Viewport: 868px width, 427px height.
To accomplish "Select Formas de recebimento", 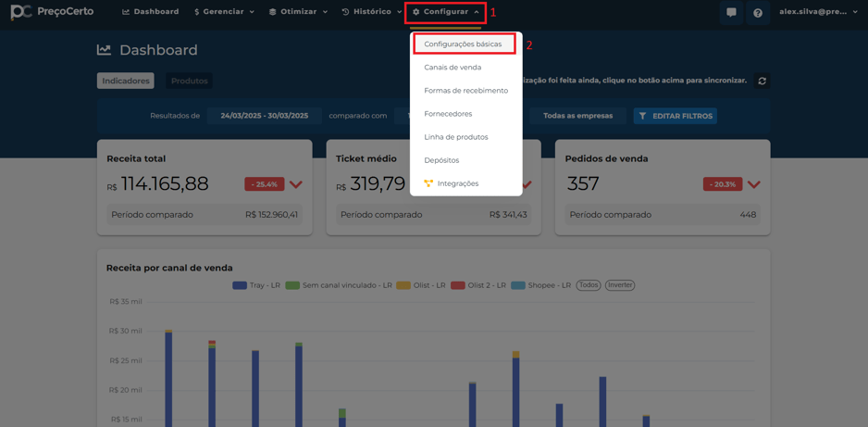I will pyautogui.click(x=466, y=90).
